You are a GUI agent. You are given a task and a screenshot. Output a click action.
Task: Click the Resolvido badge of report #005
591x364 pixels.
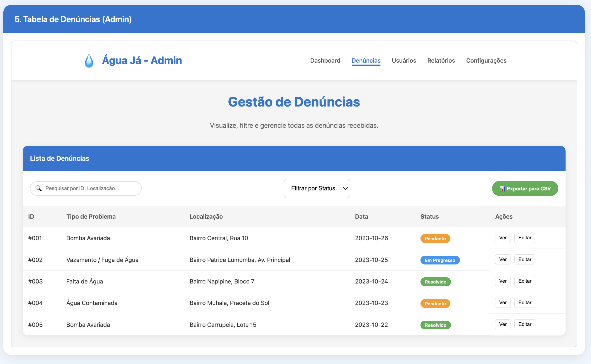[435, 325]
